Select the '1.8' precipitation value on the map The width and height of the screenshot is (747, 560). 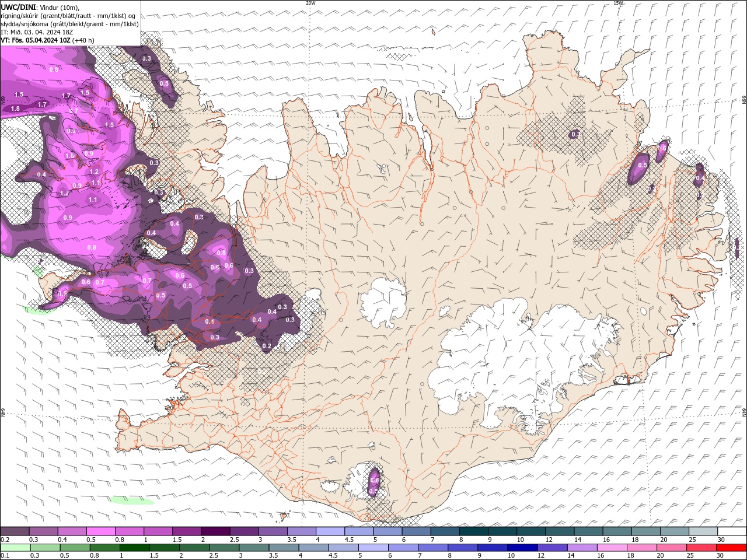point(15,108)
